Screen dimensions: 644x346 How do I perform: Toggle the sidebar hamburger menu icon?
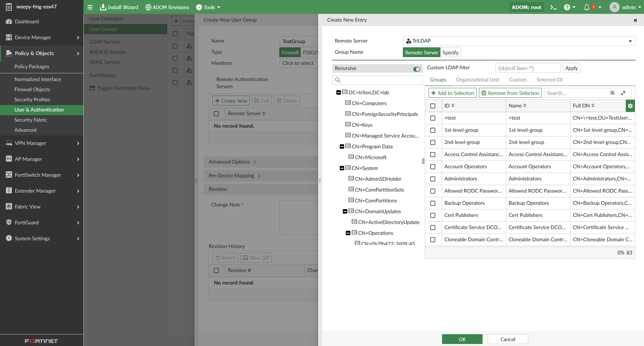coord(90,7)
